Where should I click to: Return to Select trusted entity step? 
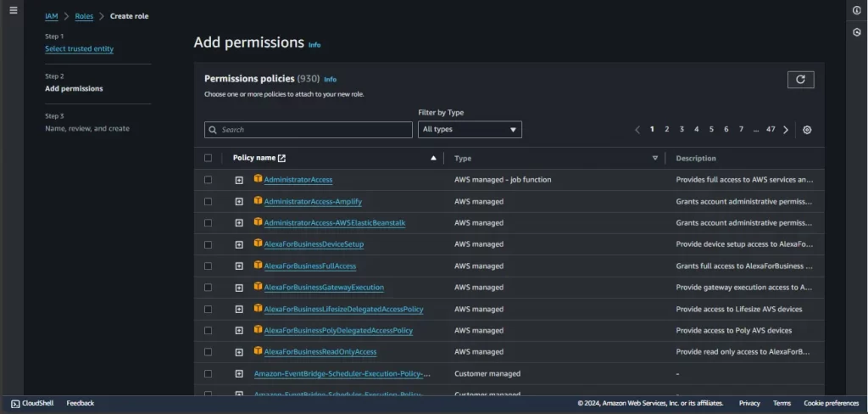[79, 49]
